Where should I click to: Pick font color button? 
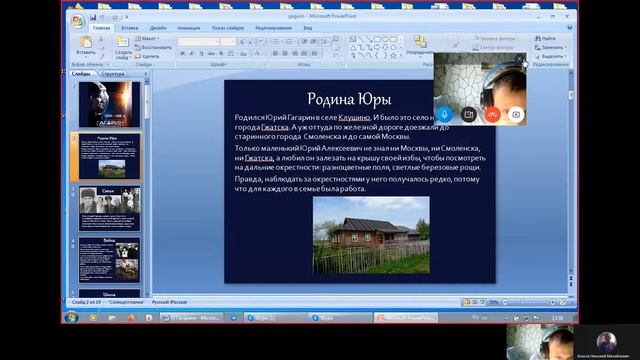(x=258, y=53)
